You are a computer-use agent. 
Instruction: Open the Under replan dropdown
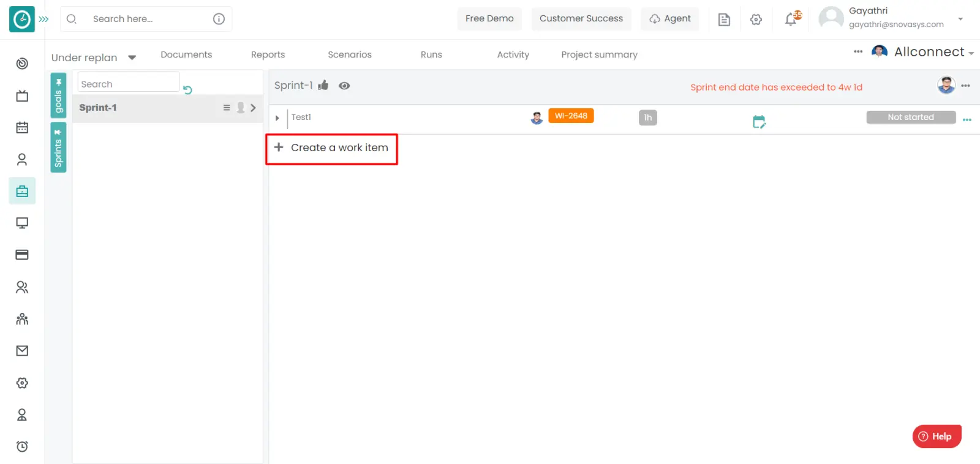click(94, 58)
